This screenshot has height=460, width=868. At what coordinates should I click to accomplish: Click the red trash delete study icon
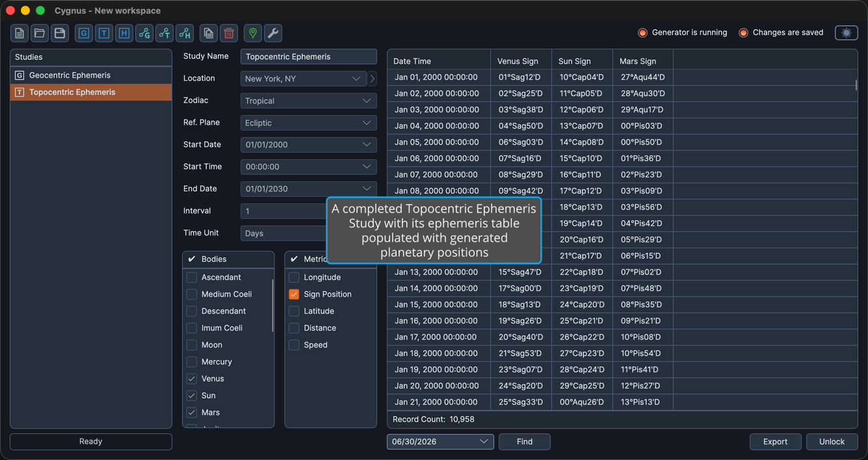229,33
